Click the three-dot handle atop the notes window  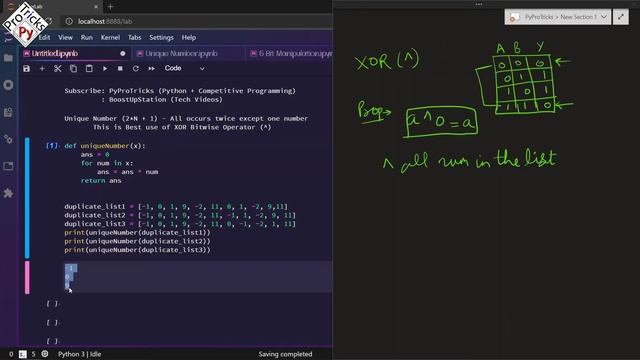(x=479, y=4)
